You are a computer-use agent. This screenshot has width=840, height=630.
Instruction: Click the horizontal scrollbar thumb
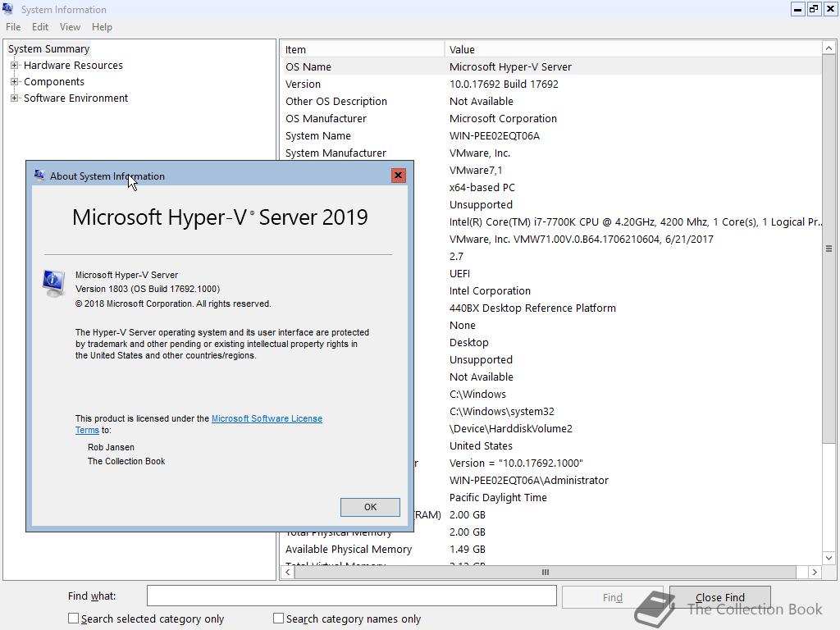545,572
